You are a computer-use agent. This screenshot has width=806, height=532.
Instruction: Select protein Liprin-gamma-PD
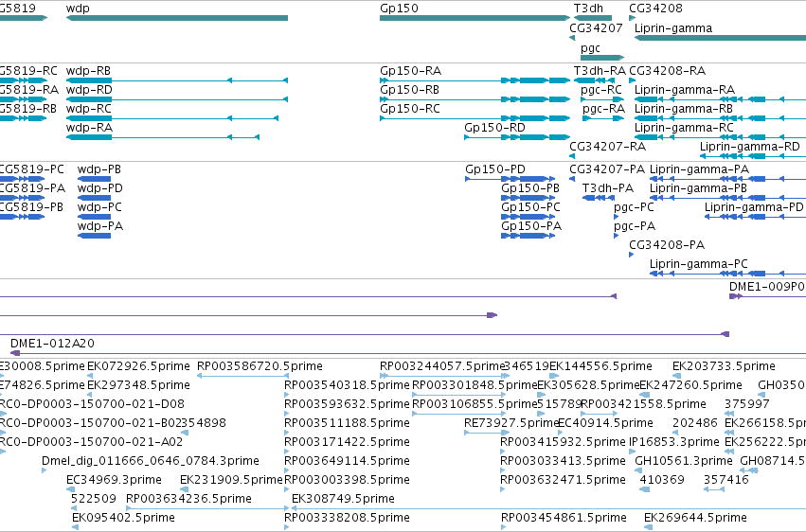point(755,217)
